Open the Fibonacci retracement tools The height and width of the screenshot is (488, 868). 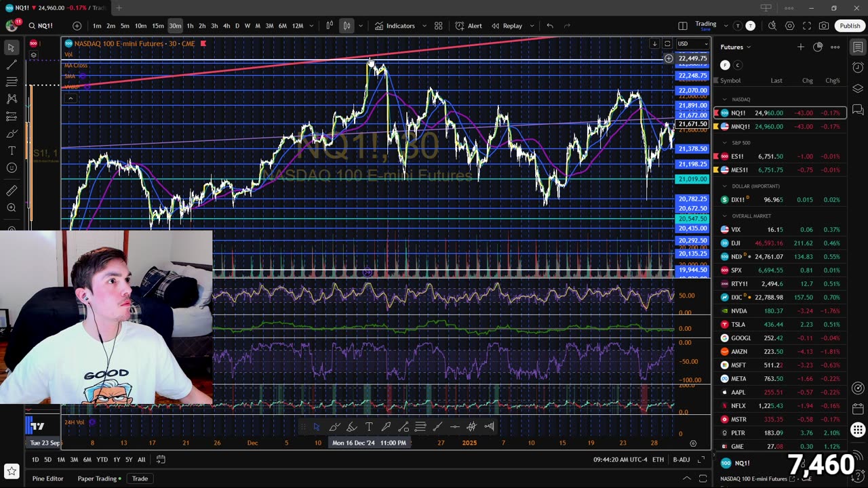click(x=12, y=82)
